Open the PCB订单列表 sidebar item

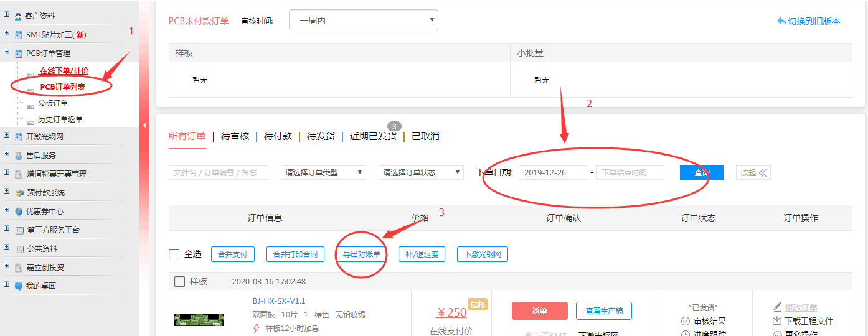pyautogui.click(x=62, y=87)
